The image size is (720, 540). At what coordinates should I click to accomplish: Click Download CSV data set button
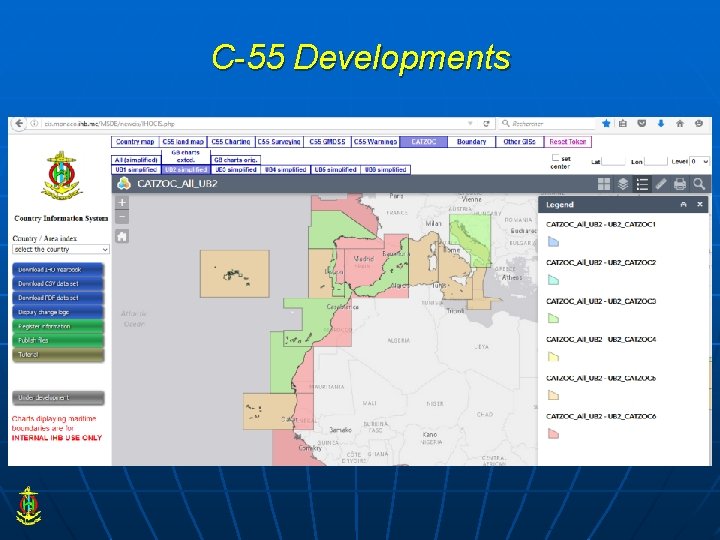point(58,284)
